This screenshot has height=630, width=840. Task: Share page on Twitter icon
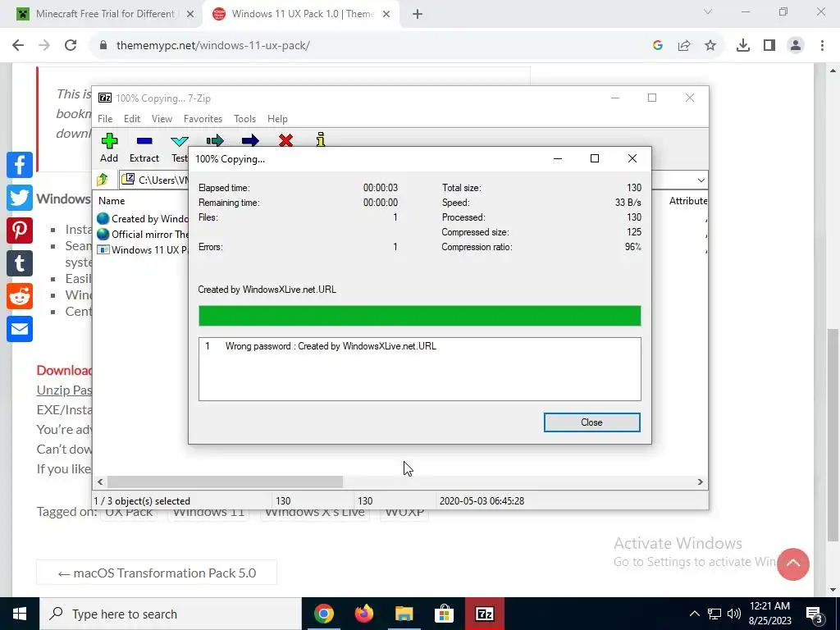[20, 198]
